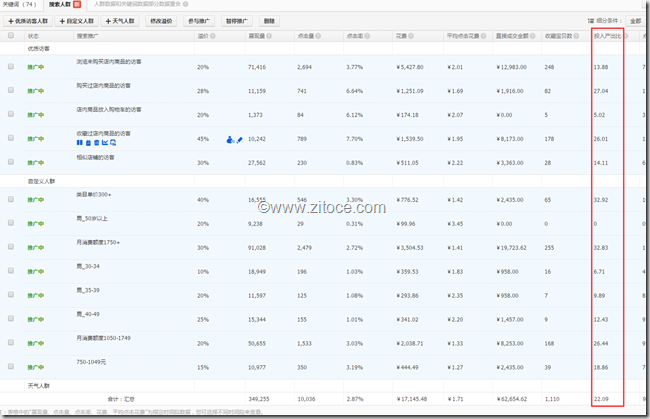
Task: Switch to the 搜索人群 tab
Action: pos(62,5)
